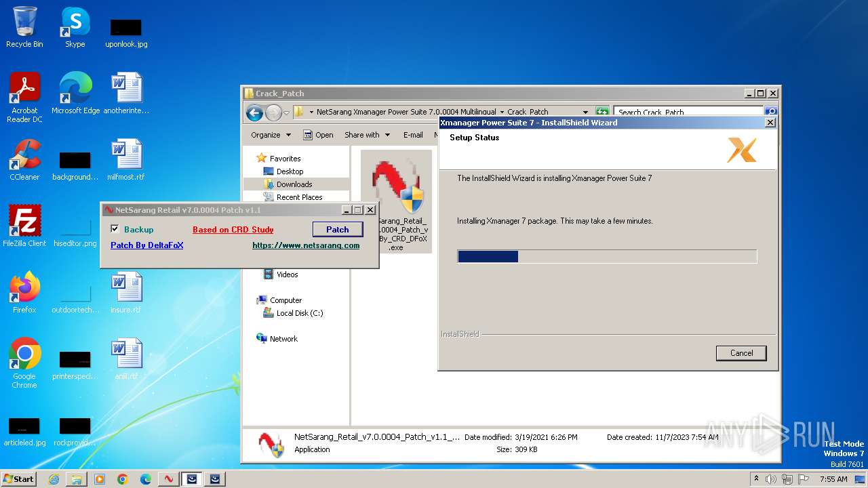Open the Patch By DeltaFoX link
This screenshot has height=488, width=868.
(147, 245)
